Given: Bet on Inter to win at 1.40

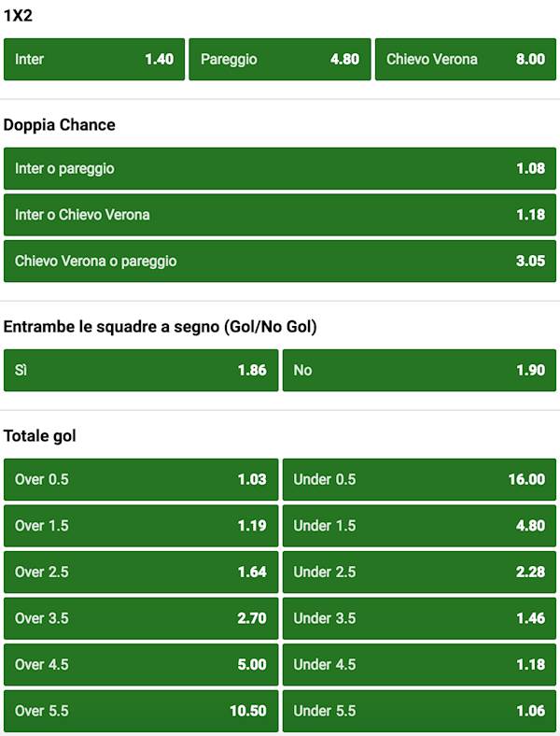Looking at the screenshot, I should 94,60.
